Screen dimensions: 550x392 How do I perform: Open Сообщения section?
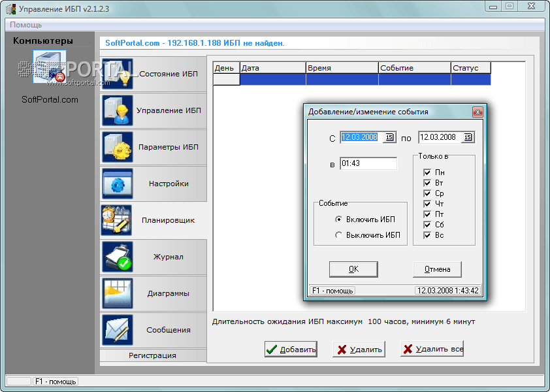point(154,330)
